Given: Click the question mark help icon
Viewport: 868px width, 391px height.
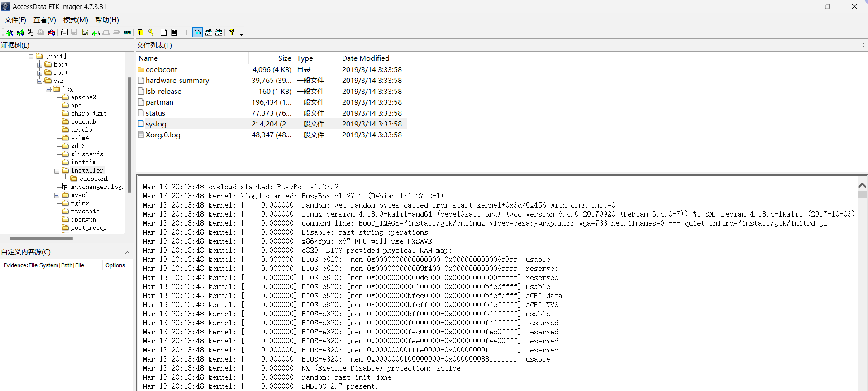Looking at the screenshot, I should pyautogui.click(x=232, y=33).
